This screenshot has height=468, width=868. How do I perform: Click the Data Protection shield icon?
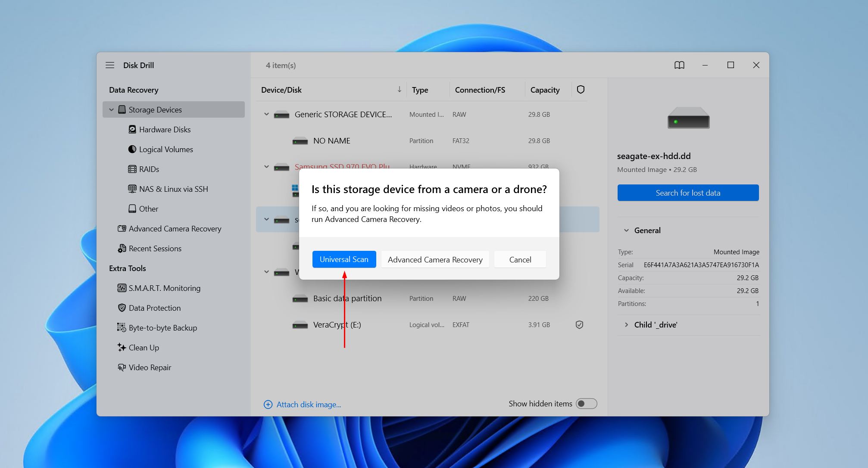[x=122, y=308]
